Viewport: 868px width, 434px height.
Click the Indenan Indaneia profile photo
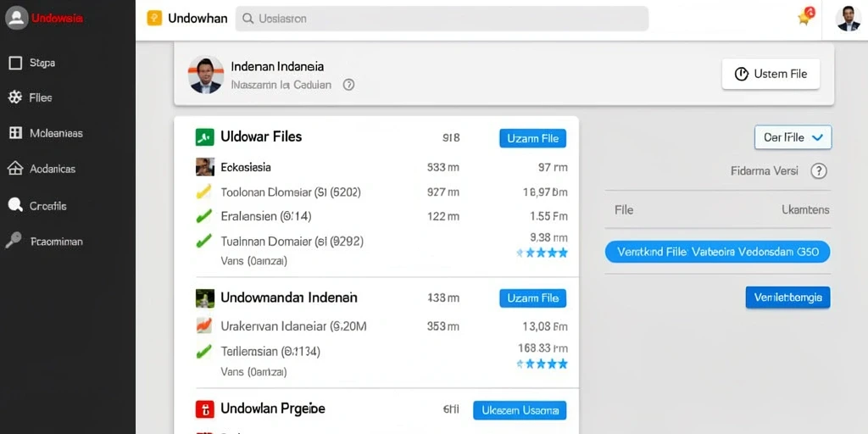click(206, 75)
